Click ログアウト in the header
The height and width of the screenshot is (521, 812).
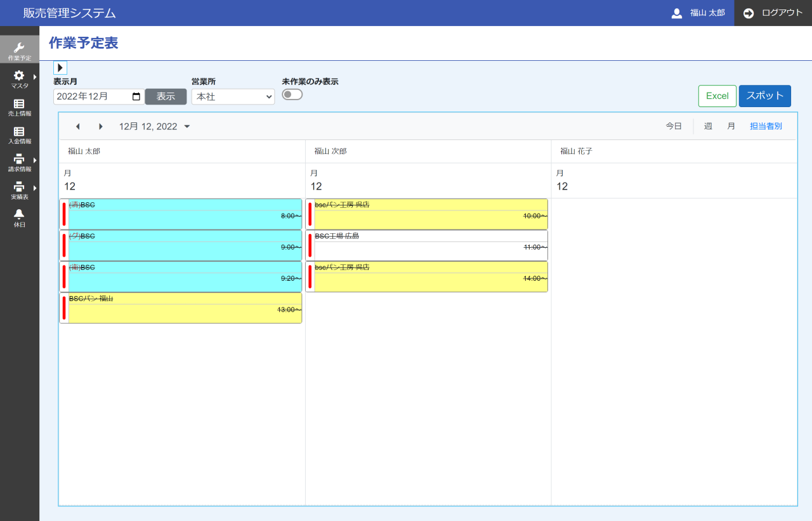coord(782,13)
